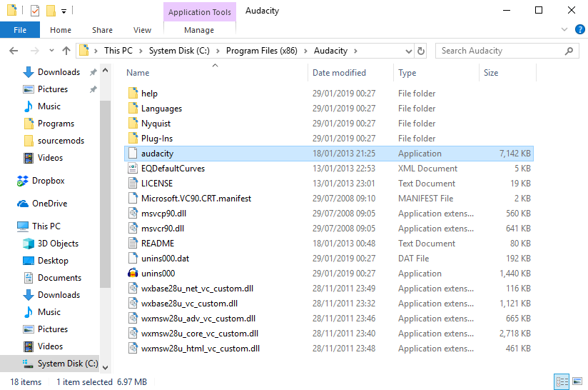Click the Microsoft.VC90.CRT.manifest file icon
The width and height of the screenshot is (588, 390).
point(133,198)
